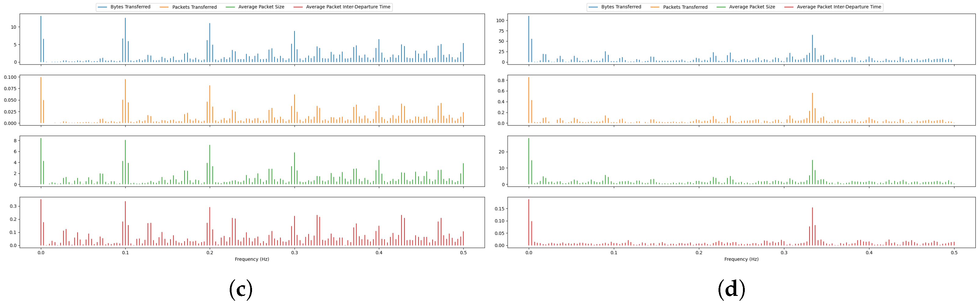Select 'Average Packet Inter-Departure Time' legend text in left chart
980x306 pixels.
(x=348, y=7)
